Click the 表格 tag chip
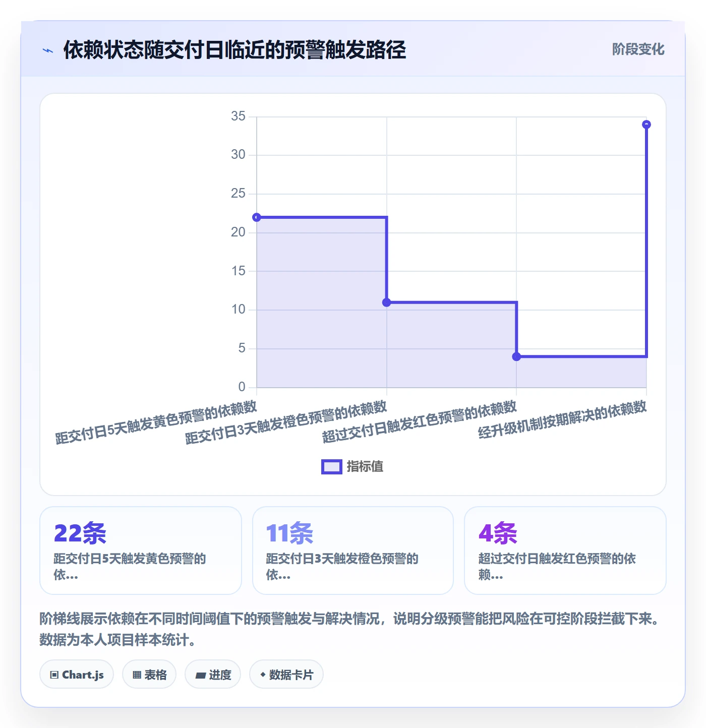The height and width of the screenshot is (728, 706). (149, 674)
